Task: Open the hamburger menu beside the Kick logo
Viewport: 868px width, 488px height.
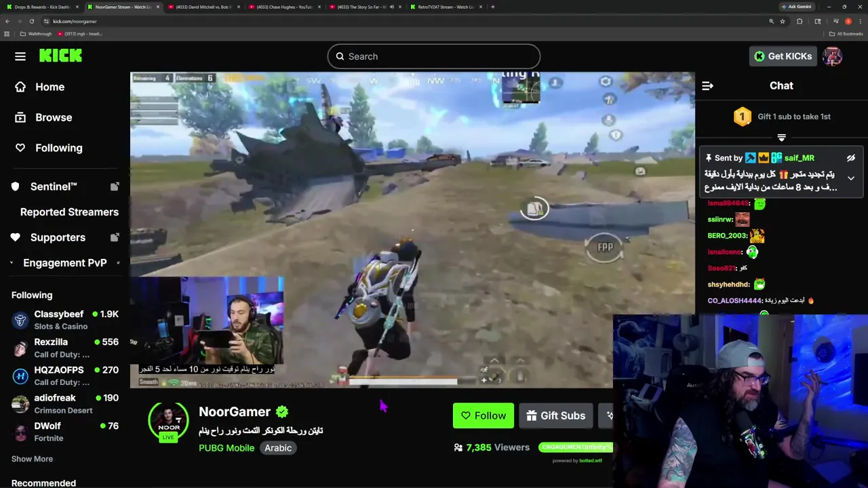Action: click(20, 56)
